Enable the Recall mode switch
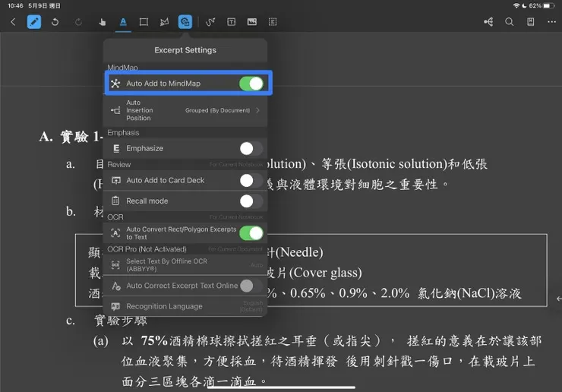Image resolution: width=562 pixels, height=392 pixels. (x=251, y=201)
